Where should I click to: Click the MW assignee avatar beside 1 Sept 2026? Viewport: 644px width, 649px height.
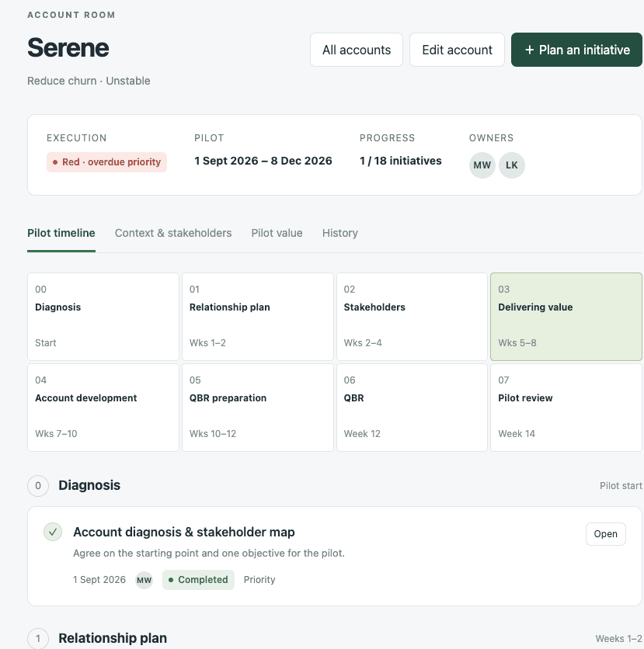144,580
